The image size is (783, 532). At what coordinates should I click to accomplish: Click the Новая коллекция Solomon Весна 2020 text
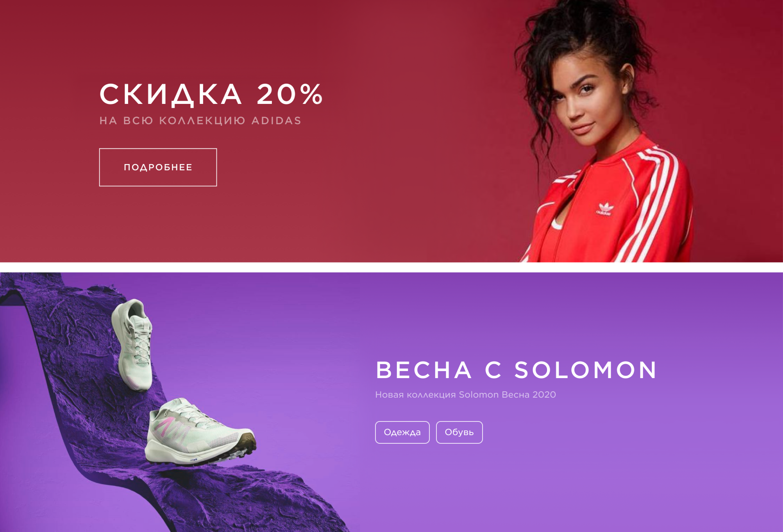click(x=465, y=395)
